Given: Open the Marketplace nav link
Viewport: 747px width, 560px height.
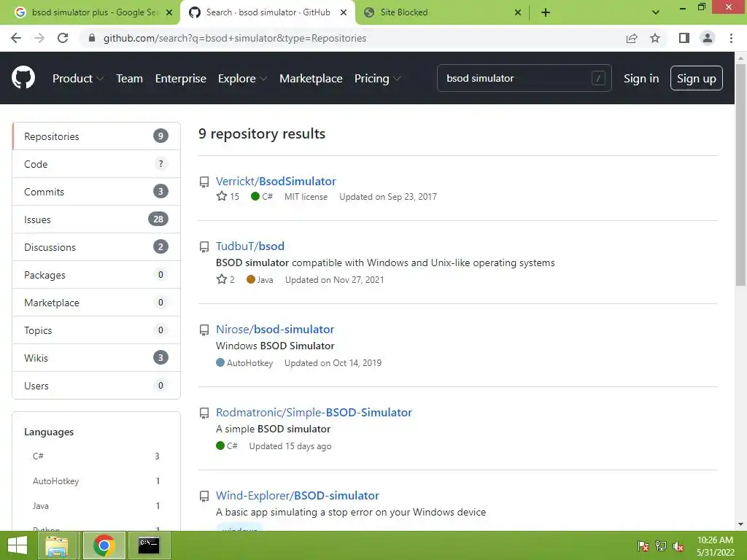Looking at the screenshot, I should (x=311, y=79).
